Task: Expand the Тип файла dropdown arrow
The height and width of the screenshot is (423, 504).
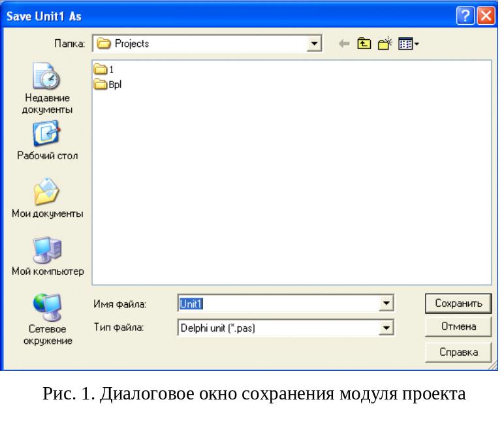Action: (x=386, y=328)
